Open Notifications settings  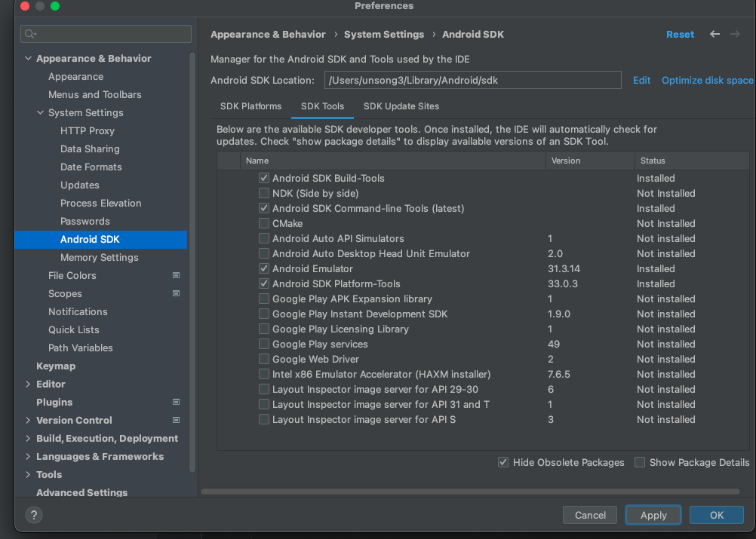click(x=78, y=311)
